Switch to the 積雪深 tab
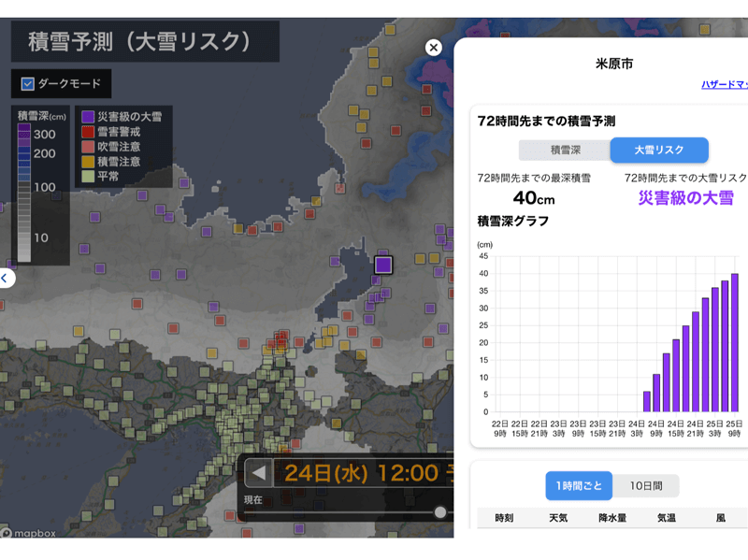The height and width of the screenshot is (560, 748). (565, 151)
